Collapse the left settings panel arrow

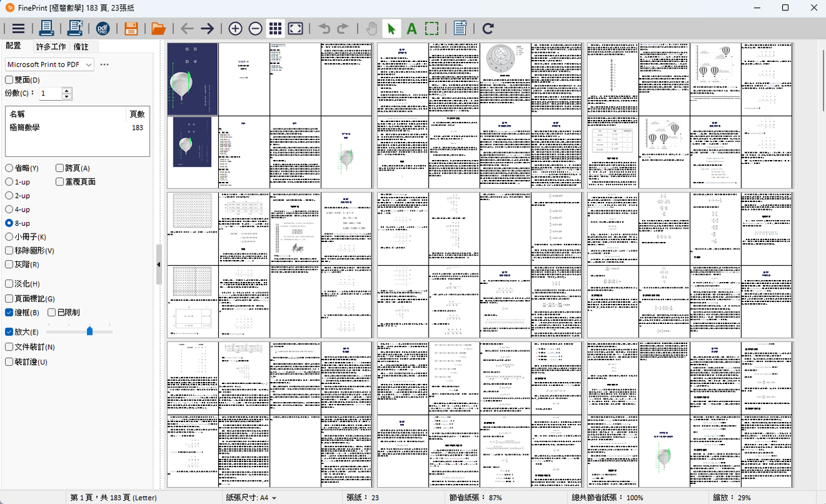pos(159,265)
